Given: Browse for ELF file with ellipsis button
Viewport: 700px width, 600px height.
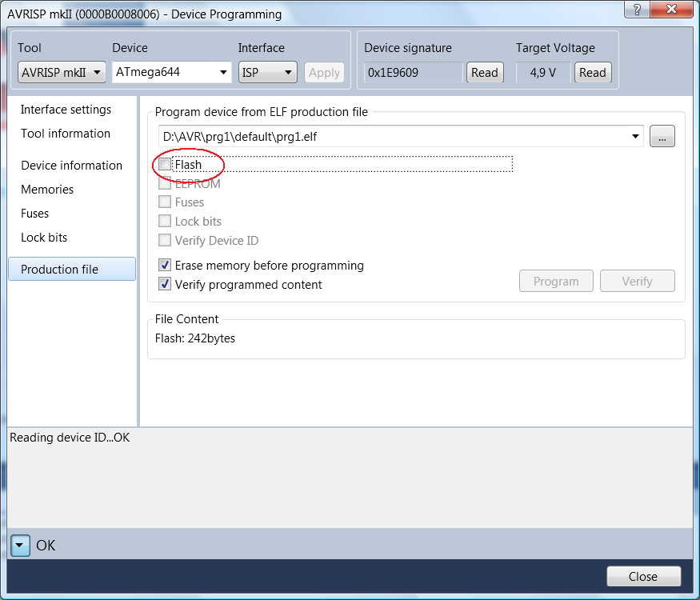Looking at the screenshot, I should [662, 136].
